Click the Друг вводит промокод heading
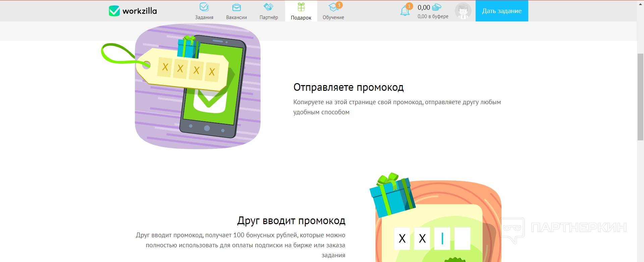Image resolution: width=644 pixels, height=262 pixels. [x=291, y=221]
